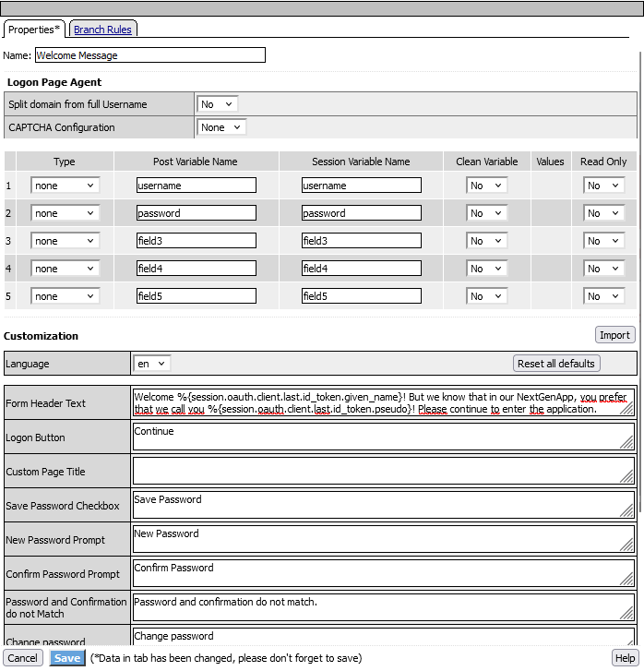Viewport: 644px width, 671px height.
Task: Click the Name input field
Action: click(x=149, y=55)
